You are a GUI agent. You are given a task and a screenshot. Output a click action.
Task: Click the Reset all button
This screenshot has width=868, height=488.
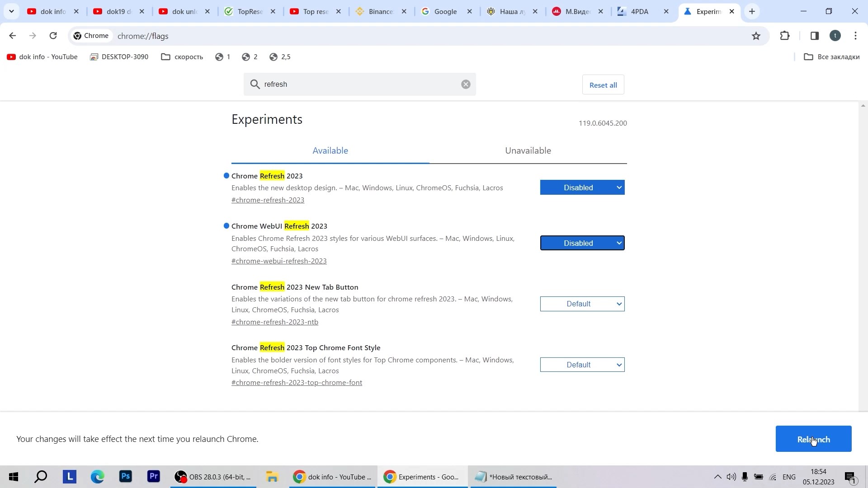pyautogui.click(x=603, y=85)
